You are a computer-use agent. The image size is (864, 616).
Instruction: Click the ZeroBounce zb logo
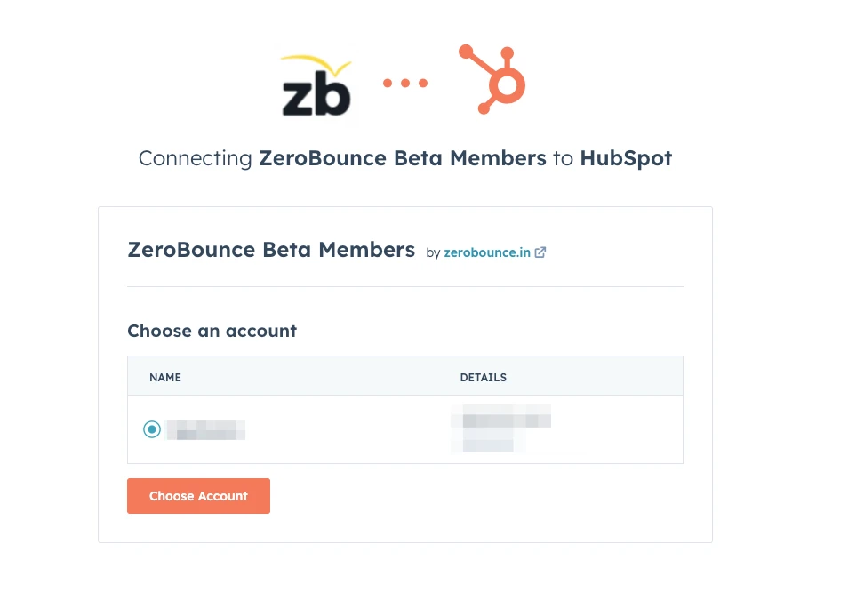(x=316, y=86)
